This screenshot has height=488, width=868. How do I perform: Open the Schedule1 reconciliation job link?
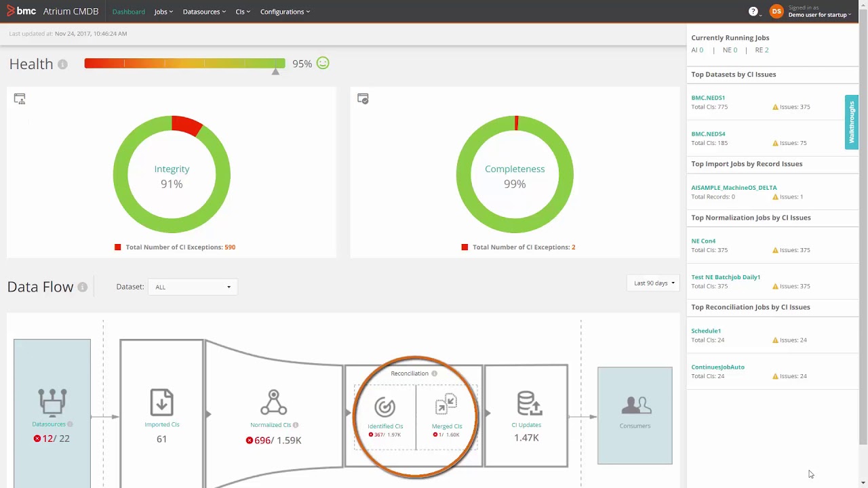coord(706,331)
